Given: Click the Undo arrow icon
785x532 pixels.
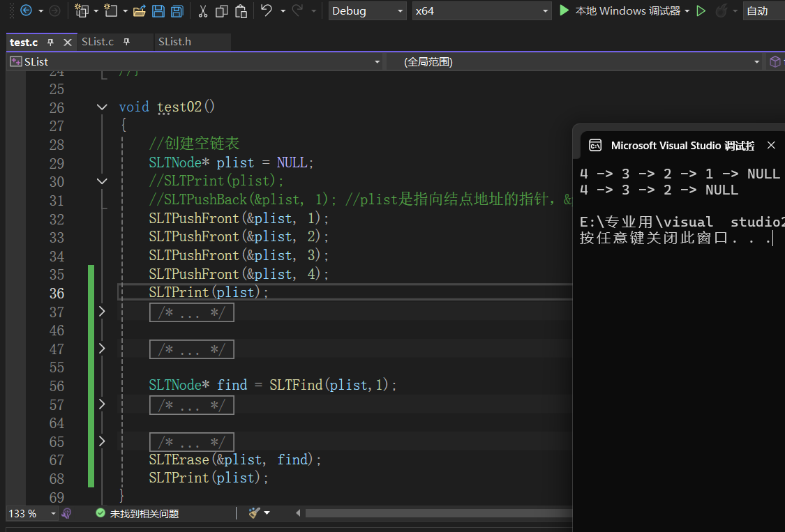Looking at the screenshot, I should tap(267, 10).
